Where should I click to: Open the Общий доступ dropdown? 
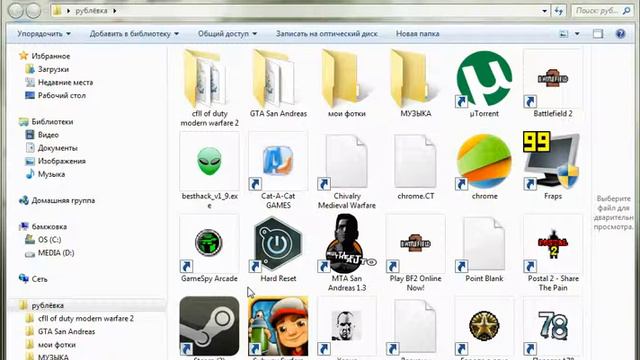point(227,34)
